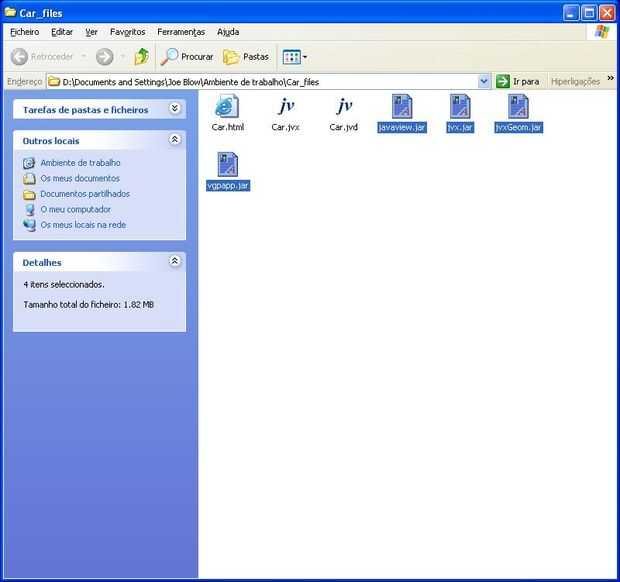
Task: Open the Editar menu
Action: click(x=62, y=32)
